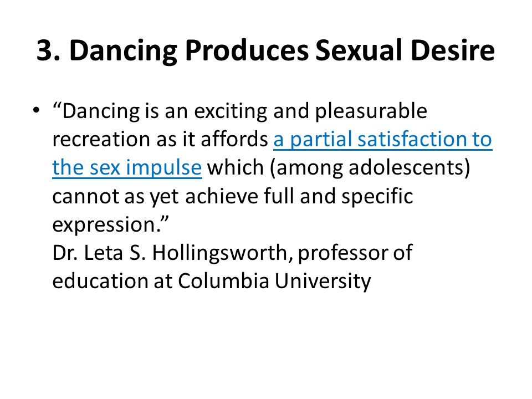
Task: Click the word 'which' after the hyperlink
Action: pyautogui.click(x=236, y=167)
